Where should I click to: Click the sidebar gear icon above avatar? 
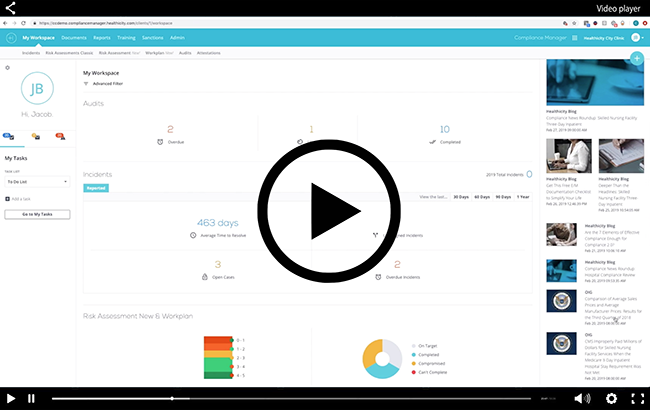coord(7,68)
